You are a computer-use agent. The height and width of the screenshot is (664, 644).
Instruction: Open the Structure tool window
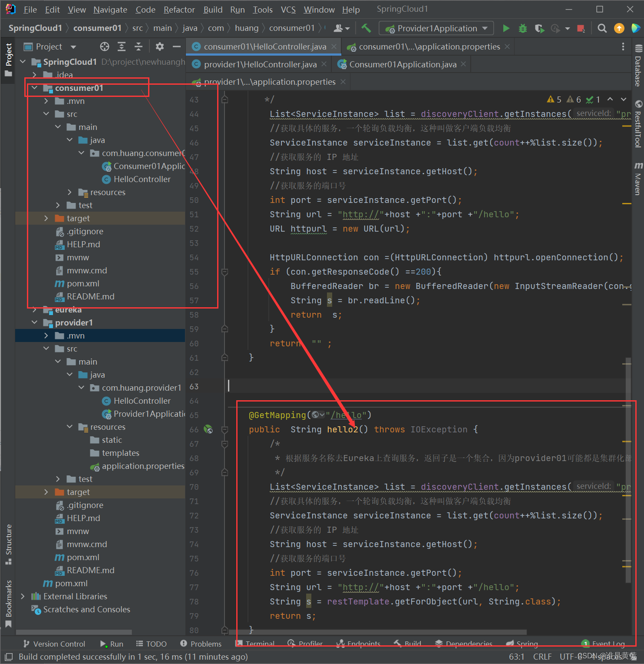point(9,544)
